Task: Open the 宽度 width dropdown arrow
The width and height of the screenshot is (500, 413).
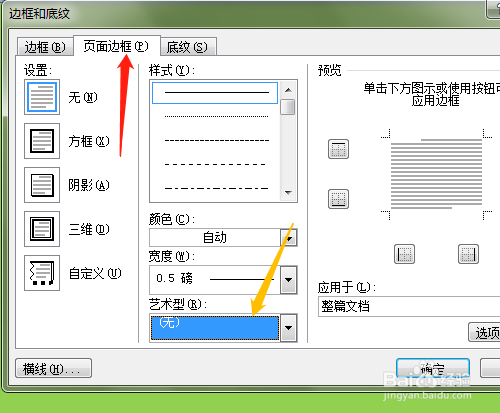Action: [x=289, y=280]
